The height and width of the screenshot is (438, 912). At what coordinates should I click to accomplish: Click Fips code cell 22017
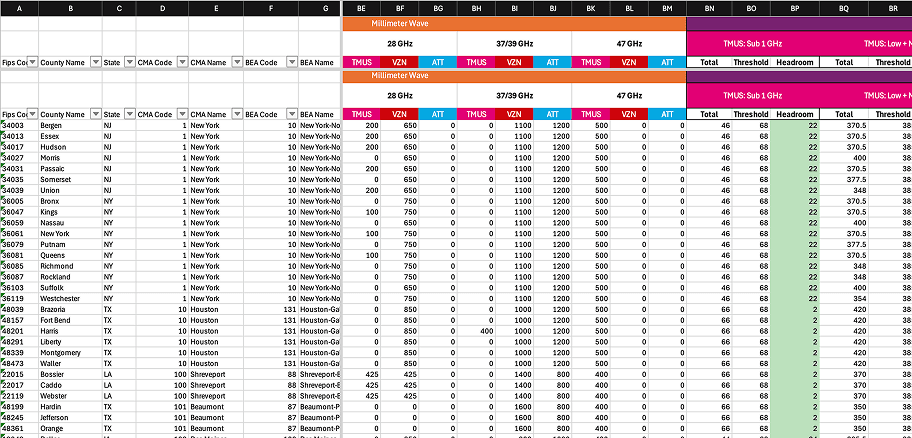click(x=19, y=385)
